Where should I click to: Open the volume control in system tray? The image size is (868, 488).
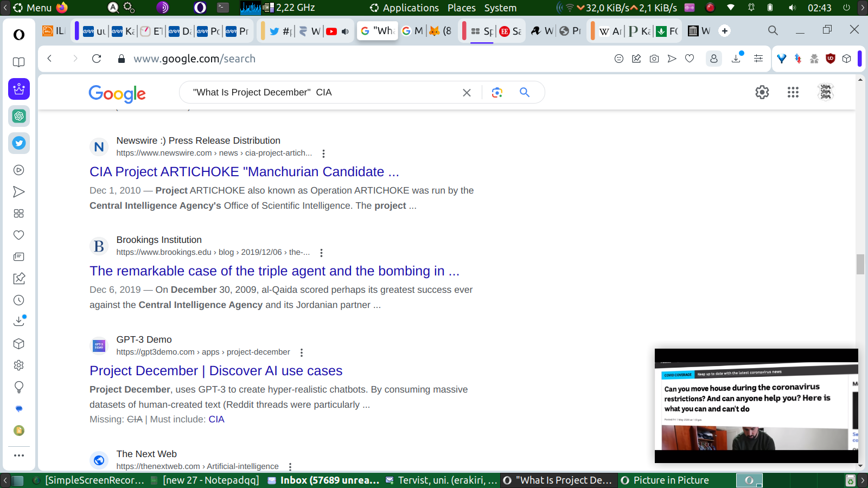[793, 8]
